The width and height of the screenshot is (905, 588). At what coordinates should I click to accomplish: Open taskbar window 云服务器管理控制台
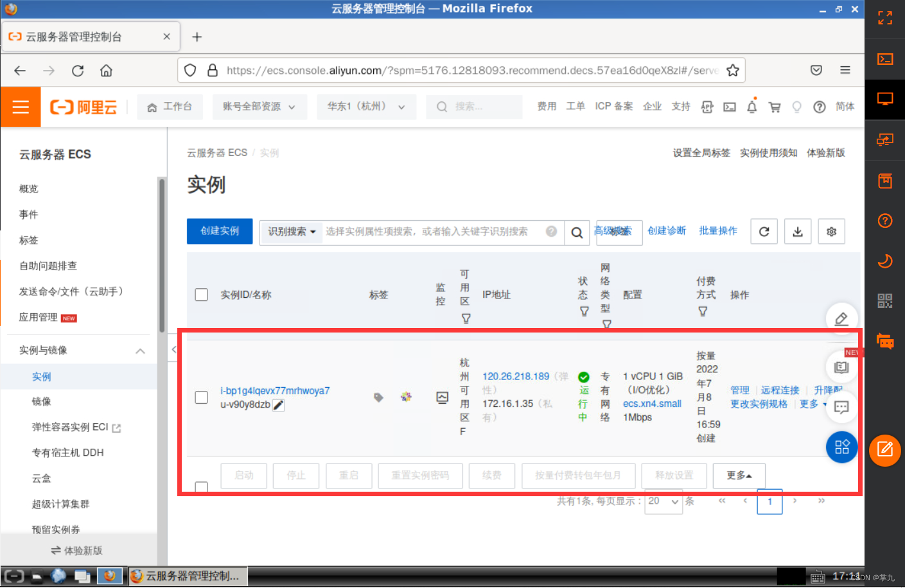188,576
